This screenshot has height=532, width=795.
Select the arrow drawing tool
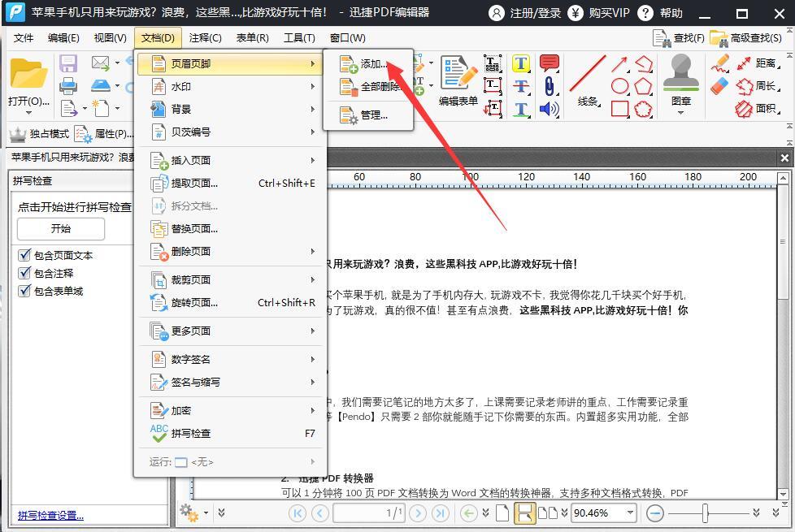619,64
